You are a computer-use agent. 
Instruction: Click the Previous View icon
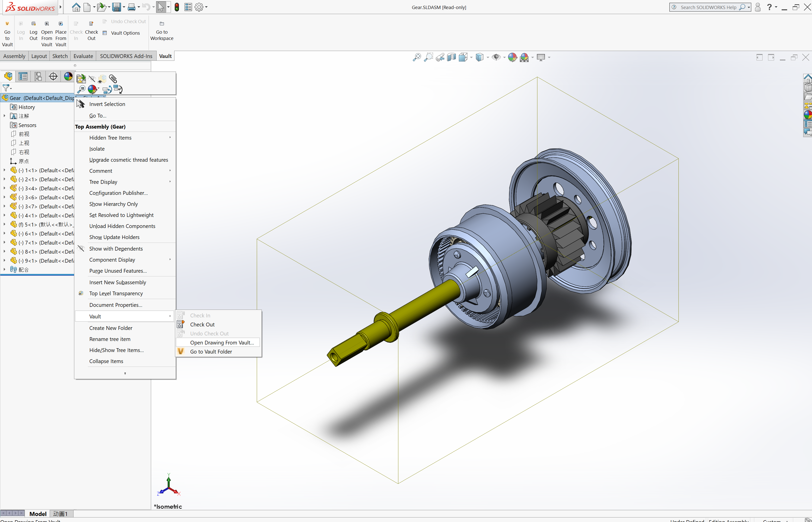(x=440, y=57)
